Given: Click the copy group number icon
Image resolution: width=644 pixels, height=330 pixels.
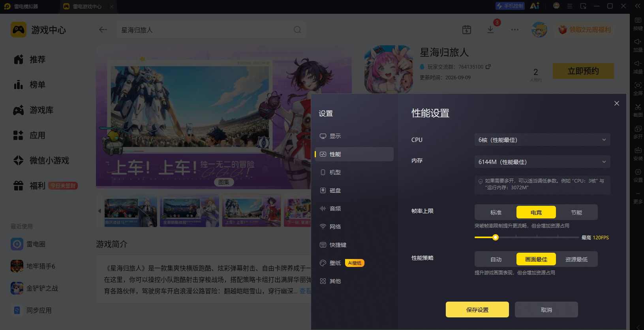Looking at the screenshot, I should point(488,67).
